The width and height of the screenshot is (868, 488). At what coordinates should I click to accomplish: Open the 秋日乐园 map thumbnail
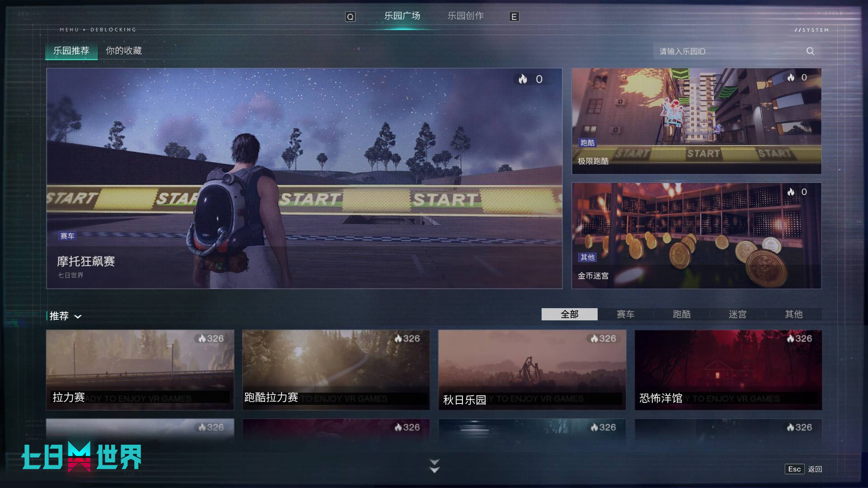(x=532, y=370)
